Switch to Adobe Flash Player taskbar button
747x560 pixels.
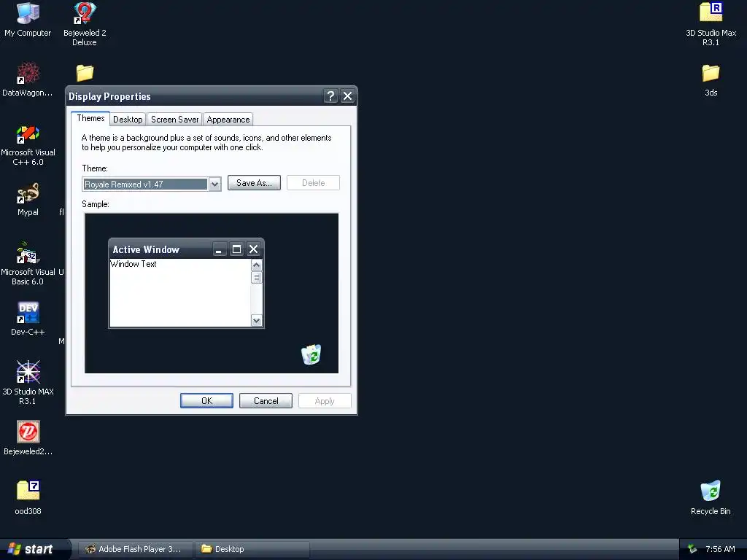point(136,549)
